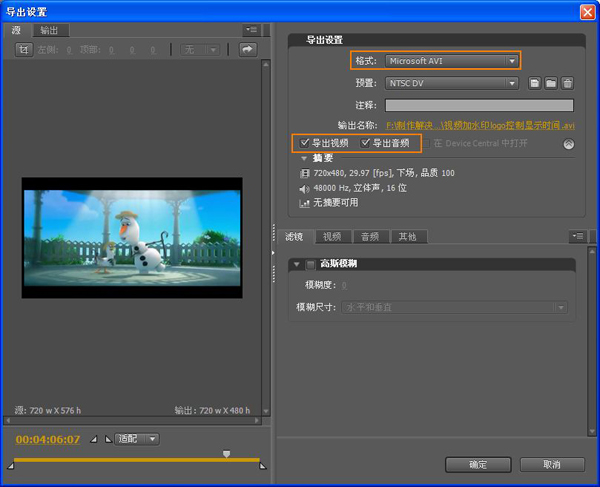Click the timeline in-point handle
Screen dimensions: 600x487
tap(11, 466)
